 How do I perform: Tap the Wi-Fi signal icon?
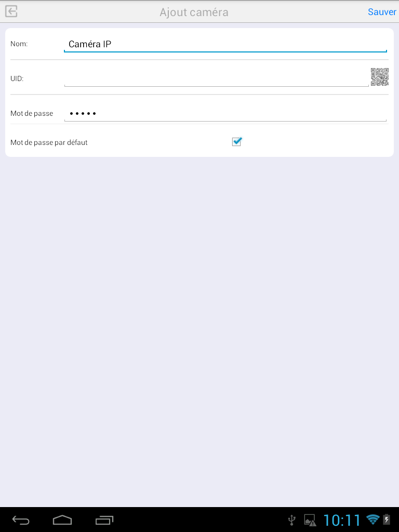click(373, 520)
